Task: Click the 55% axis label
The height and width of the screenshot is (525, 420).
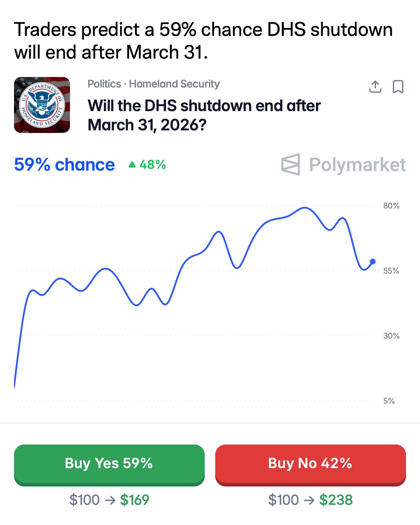Action: point(391,271)
